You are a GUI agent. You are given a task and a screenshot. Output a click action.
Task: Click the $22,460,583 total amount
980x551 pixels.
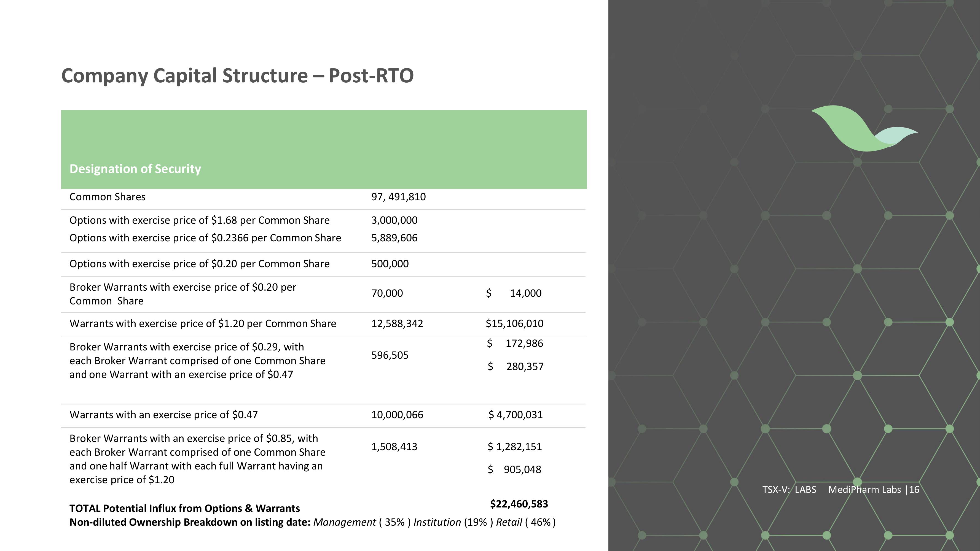[519, 504]
